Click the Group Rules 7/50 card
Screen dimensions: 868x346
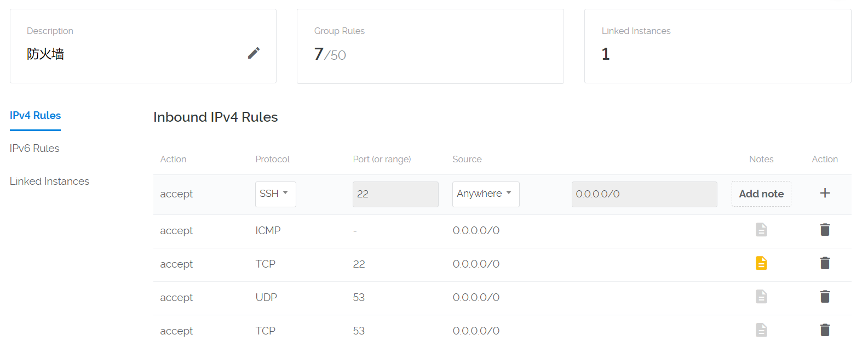pos(430,46)
